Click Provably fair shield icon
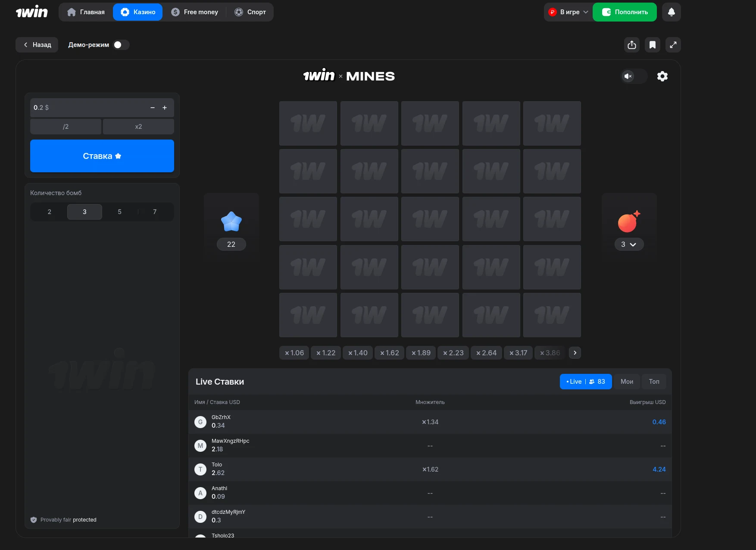This screenshot has height=550, width=756. pyautogui.click(x=34, y=520)
